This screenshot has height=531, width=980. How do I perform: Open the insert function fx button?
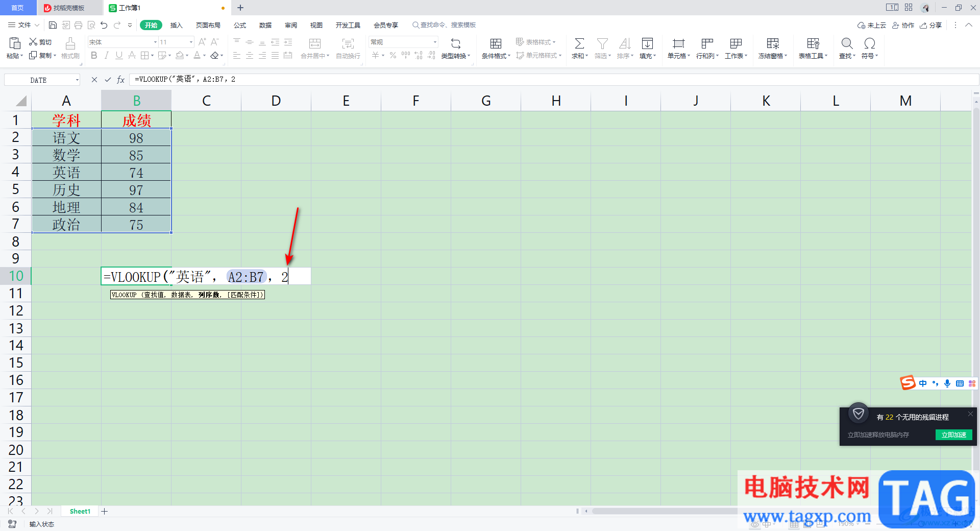click(x=121, y=80)
